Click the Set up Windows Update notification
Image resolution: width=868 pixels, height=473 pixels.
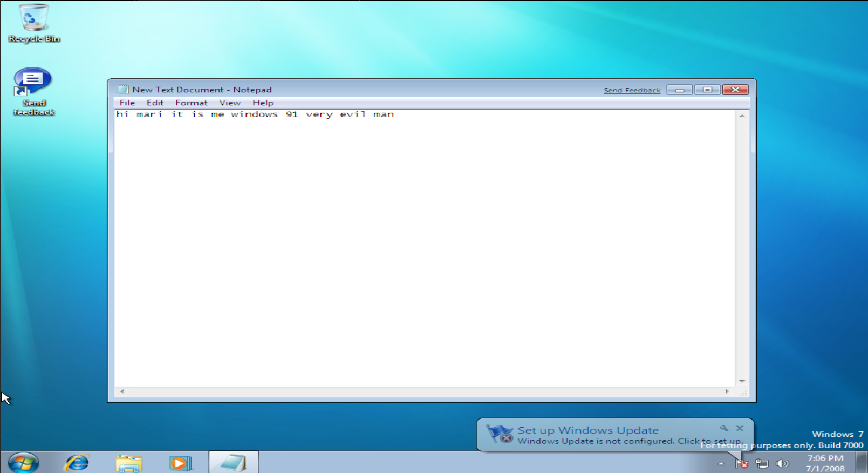[588, 431]
